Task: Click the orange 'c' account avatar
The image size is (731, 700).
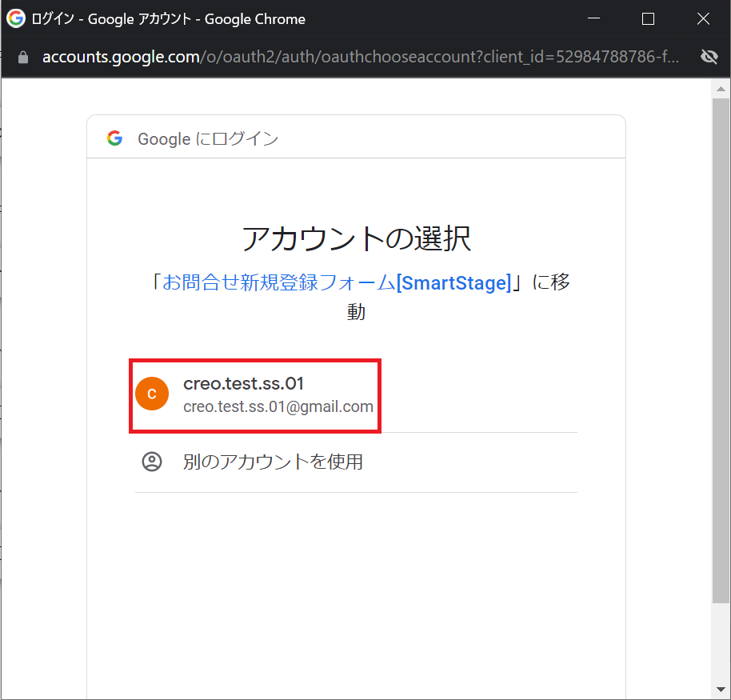Action: 152,394
